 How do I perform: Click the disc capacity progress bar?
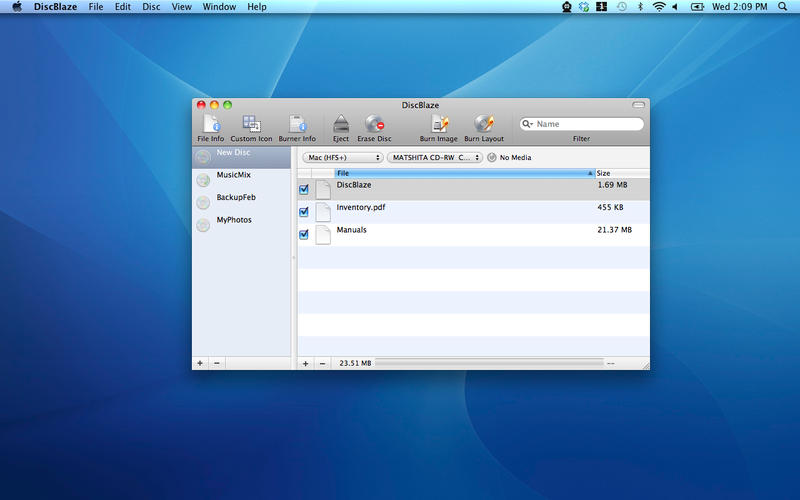click(489, 363)
